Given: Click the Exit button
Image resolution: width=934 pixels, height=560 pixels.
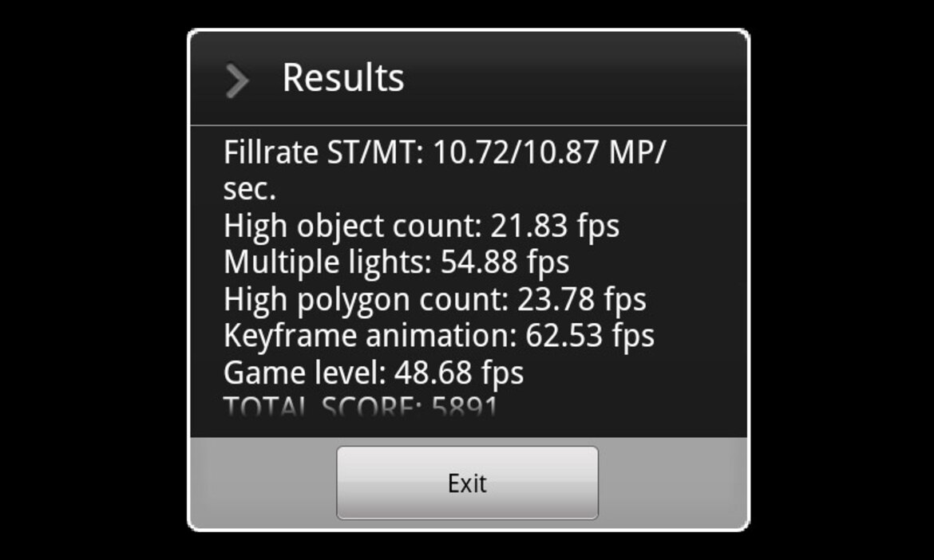Looking at the screenshot, I should click(467, 483).
